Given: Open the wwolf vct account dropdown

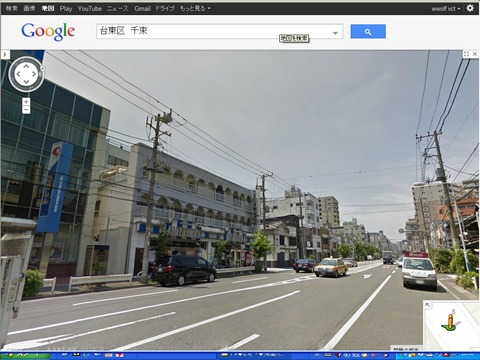Looking at the screenshot, I should click(x=446, y=9).
